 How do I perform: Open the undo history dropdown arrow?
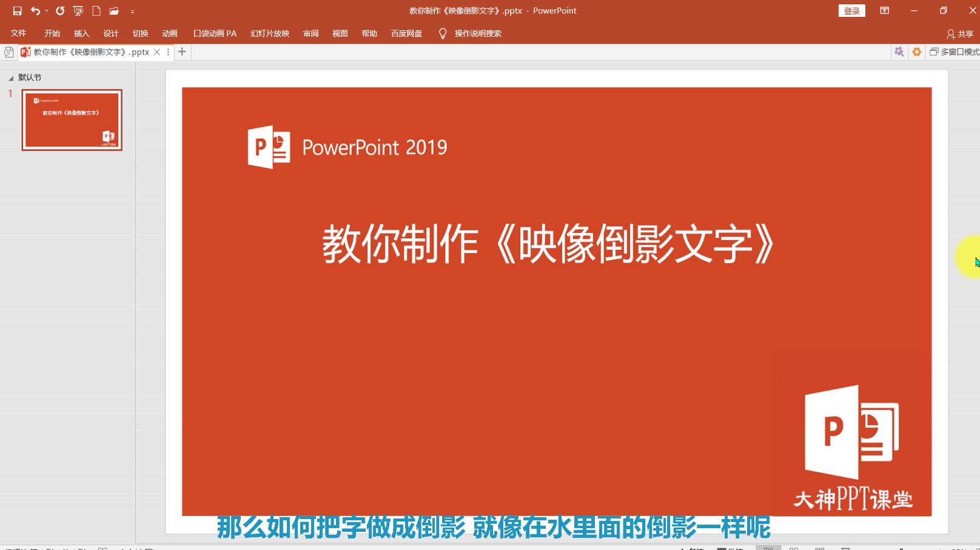[x=47, y=11]
